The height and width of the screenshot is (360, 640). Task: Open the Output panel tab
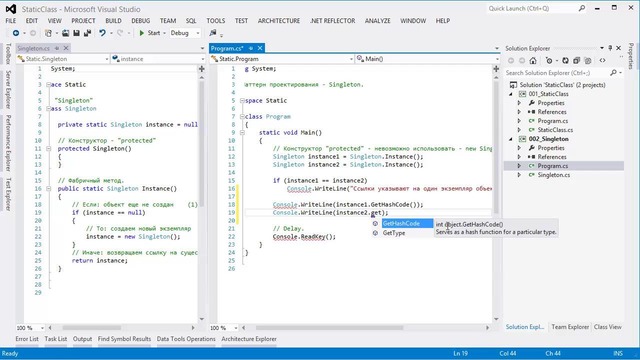coord(82,339)
